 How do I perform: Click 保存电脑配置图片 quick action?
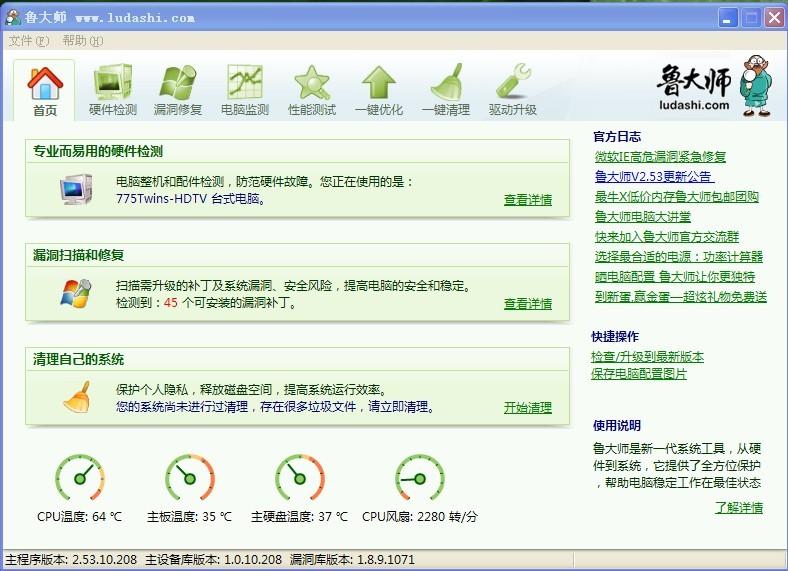coord(639,374)
